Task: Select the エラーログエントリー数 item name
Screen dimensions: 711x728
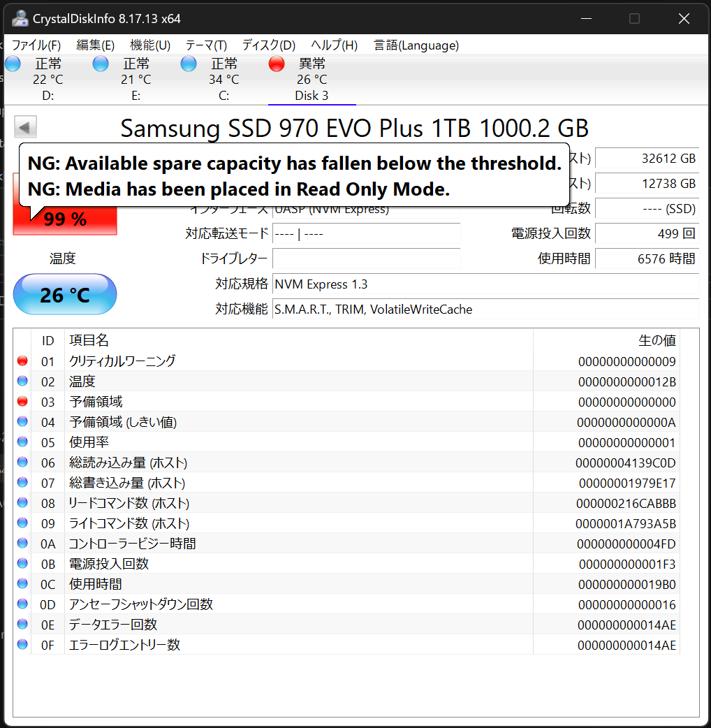Action: pyautogui.click(x=124, y=645)
